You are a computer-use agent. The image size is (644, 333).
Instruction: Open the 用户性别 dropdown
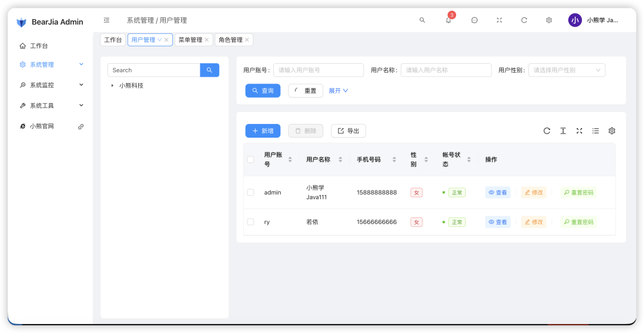coord(566,70)
